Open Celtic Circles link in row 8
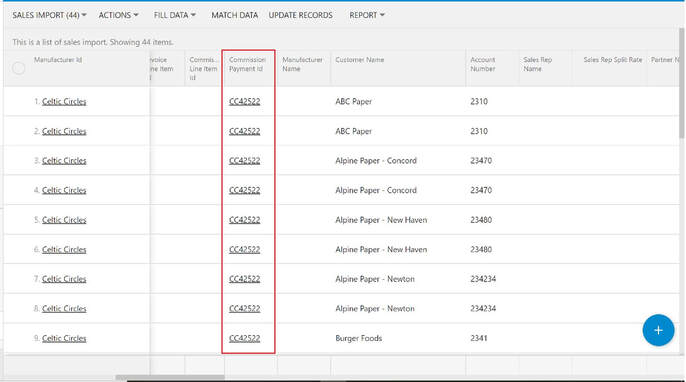686x382 pixels. [64, 308]
